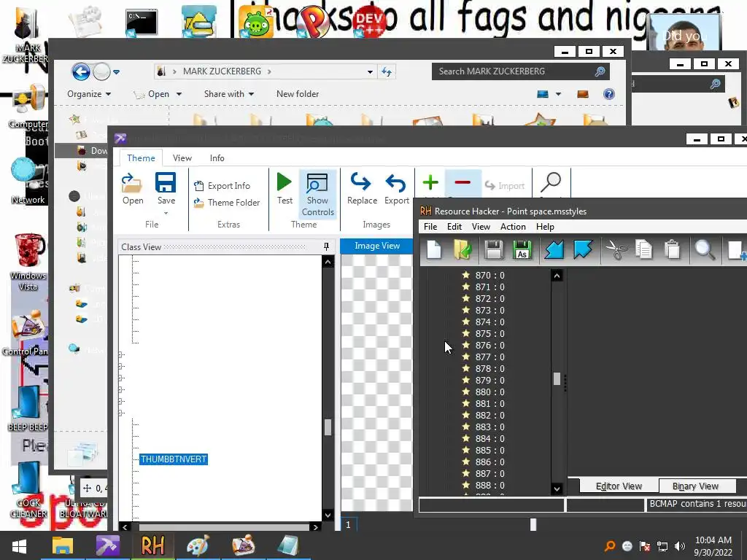Select resource 876 : 0 in tree
Screen dimensions: 747x560
click(x=489, y=345)
